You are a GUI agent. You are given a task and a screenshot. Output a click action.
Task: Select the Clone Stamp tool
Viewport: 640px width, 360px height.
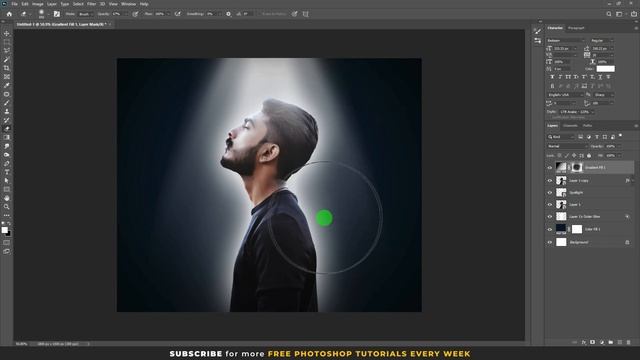(7, 111)
